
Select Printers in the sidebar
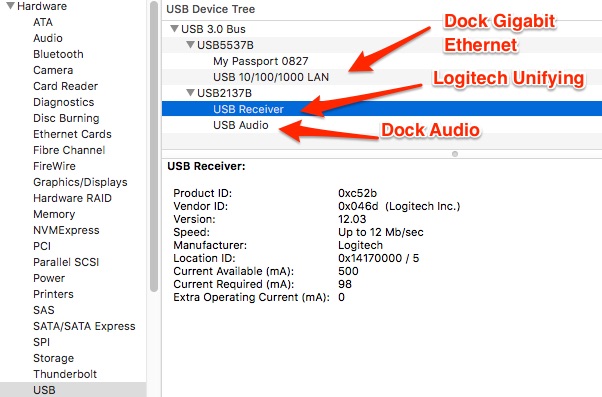coord(53,294)
